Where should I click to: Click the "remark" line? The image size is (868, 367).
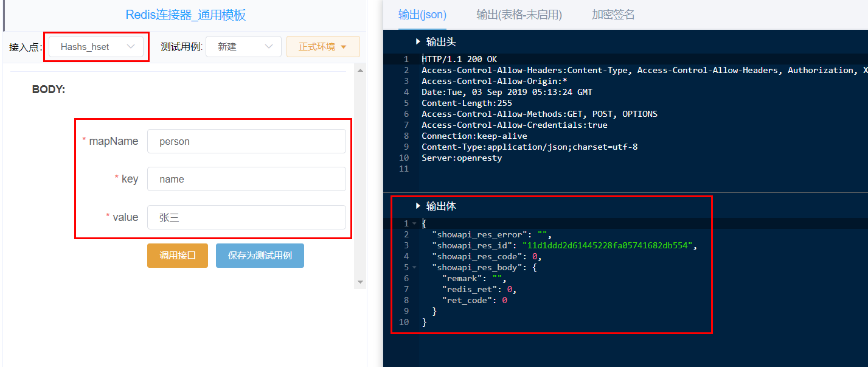click(x=474, y=278)
